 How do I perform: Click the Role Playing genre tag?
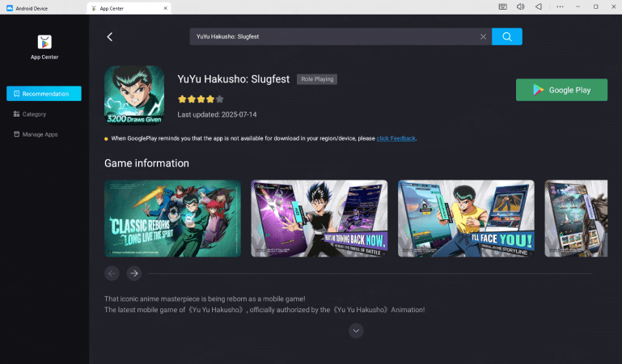pos(317,79)
